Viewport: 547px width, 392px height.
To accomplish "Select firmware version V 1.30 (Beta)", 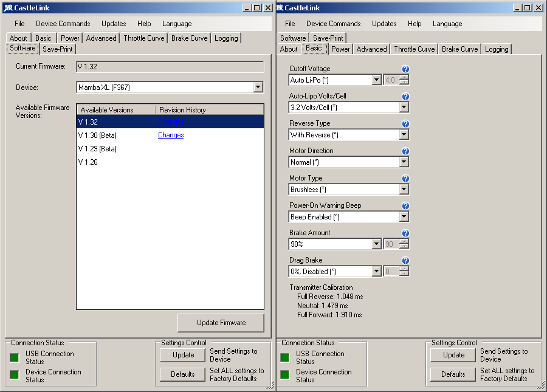I will pos(170,135).
